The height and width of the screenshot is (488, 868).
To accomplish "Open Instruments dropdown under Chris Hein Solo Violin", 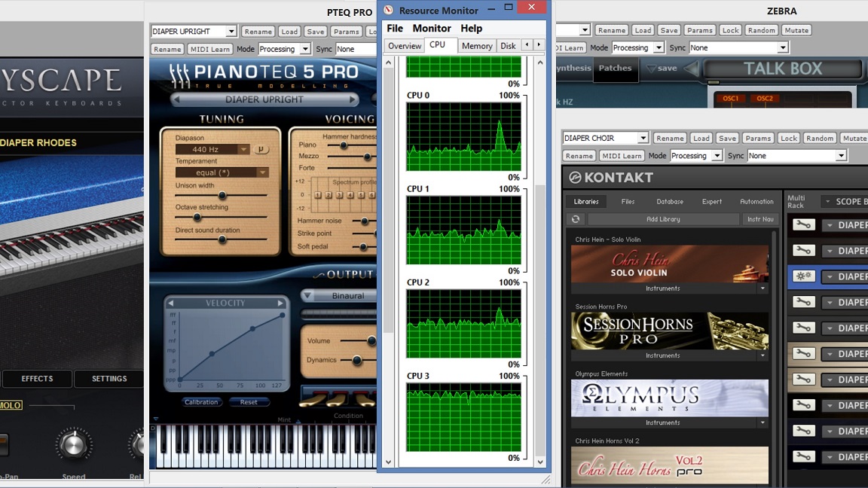I will tap(762, 288).
